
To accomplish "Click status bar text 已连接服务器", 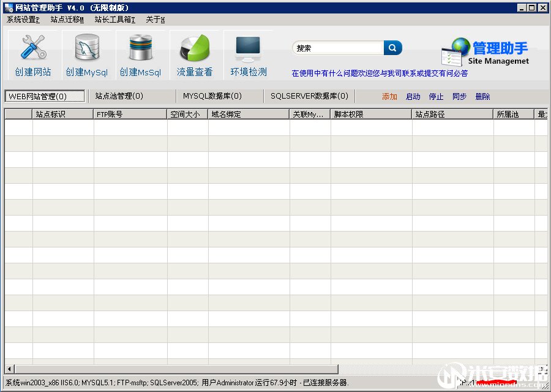I will (326, 383).
